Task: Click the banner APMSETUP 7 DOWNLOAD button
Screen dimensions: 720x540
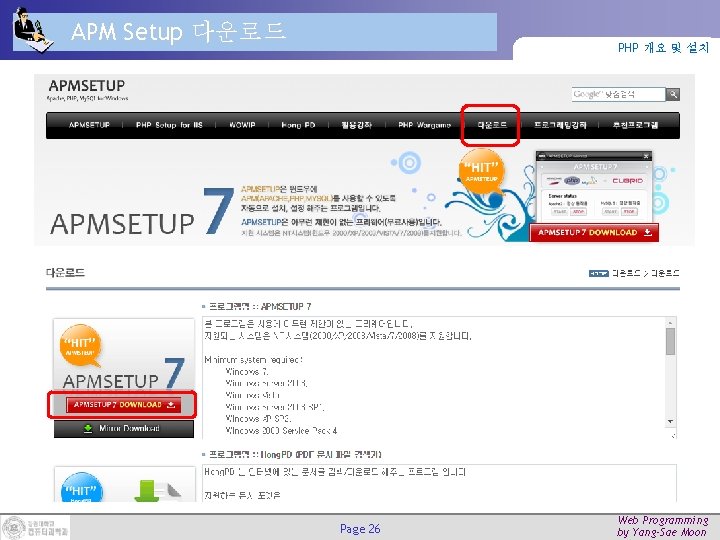Action: (594, 232)
